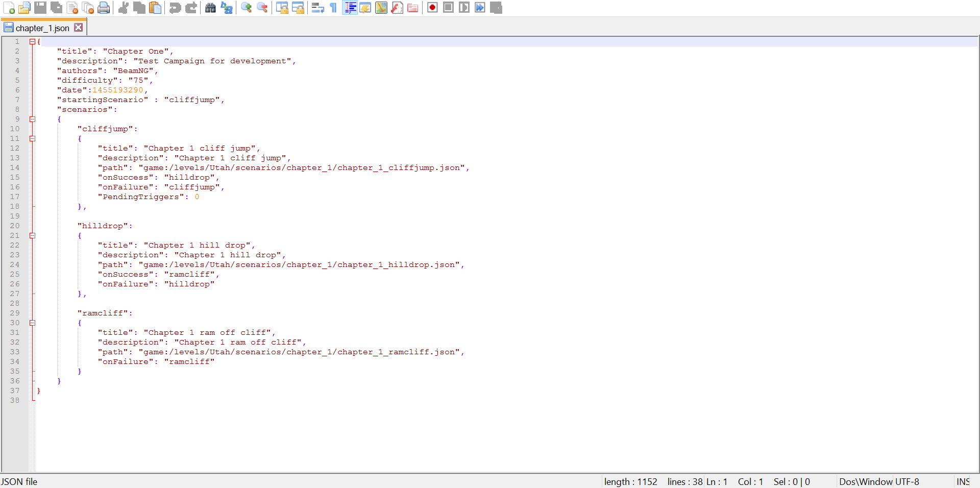Click the "scenarios" key on line 8
The height and width of the screenshot is (488, 980).
pyautogui.click(x=85, y=109)
